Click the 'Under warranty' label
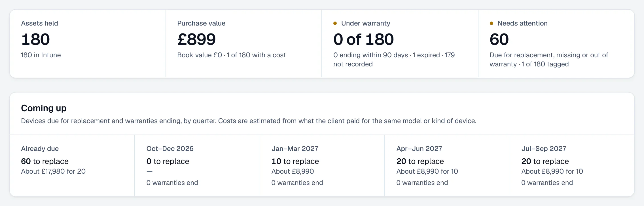This screenshot has height=206, width=644. pos(366,23)
